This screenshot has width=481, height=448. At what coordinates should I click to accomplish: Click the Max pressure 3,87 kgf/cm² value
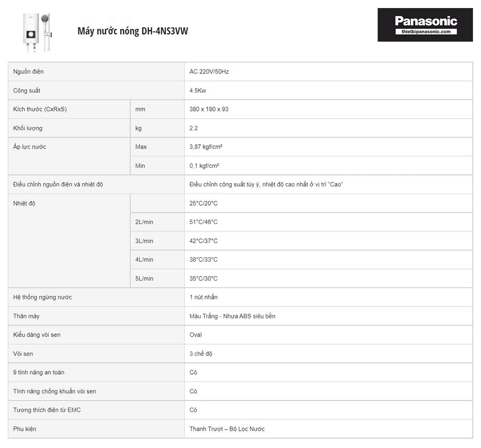pos(206,147)
